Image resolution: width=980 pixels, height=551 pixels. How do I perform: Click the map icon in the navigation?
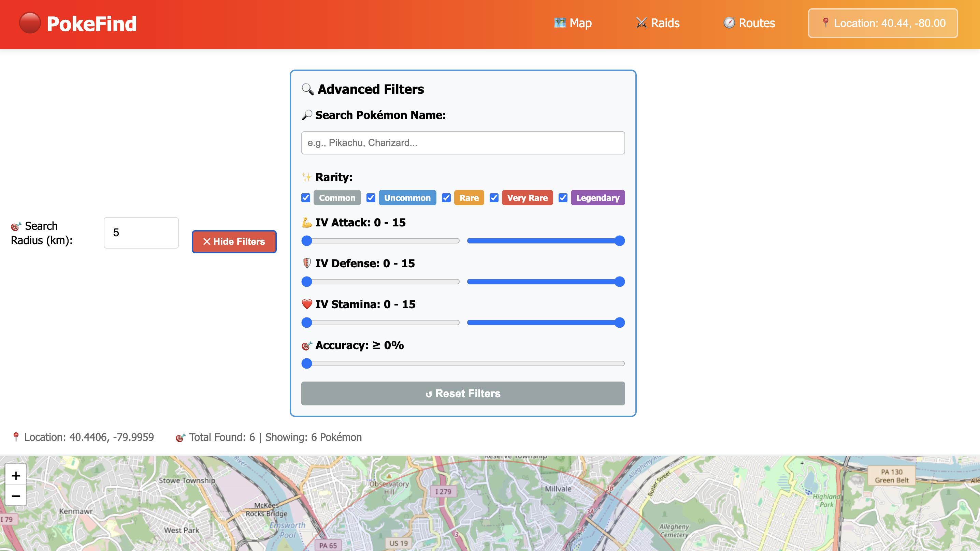pos(560,23)
